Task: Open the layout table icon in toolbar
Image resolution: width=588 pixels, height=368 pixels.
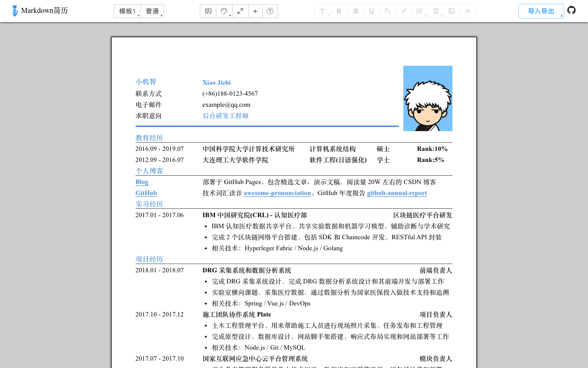Action: click(208, 11)
